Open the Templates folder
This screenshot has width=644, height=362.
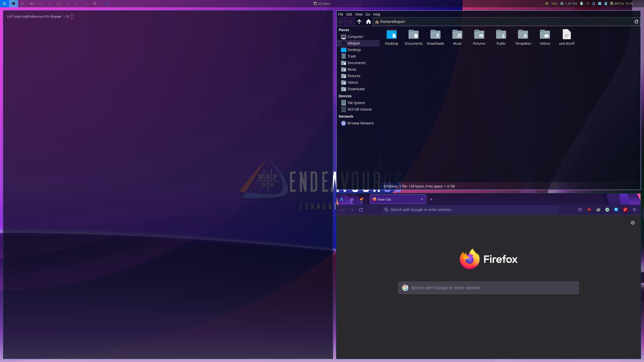(523, 37)
